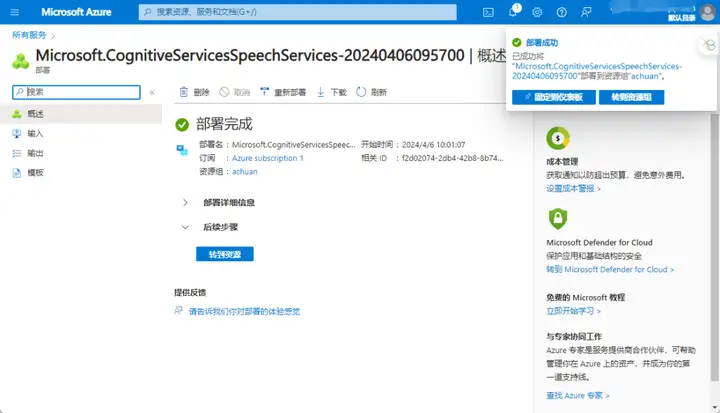This screenshot has height=413, width=720.
Task: Open the achuan resource group link
Action: (x=245, y=171)
